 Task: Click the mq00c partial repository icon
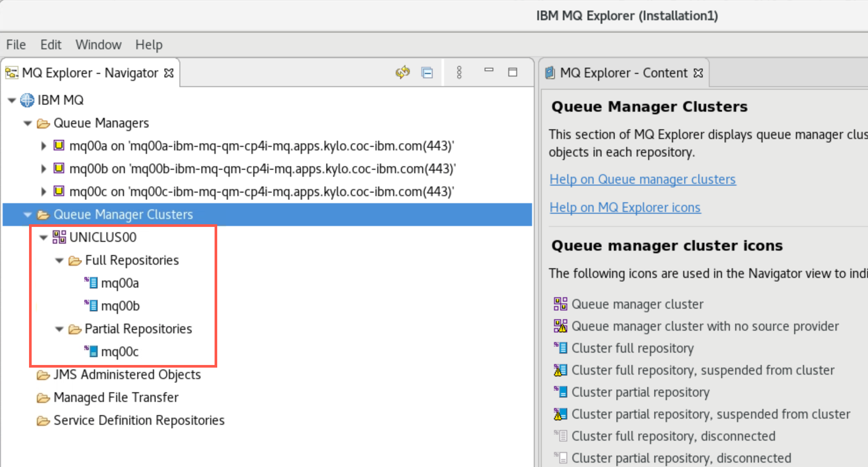click(91, 351)
